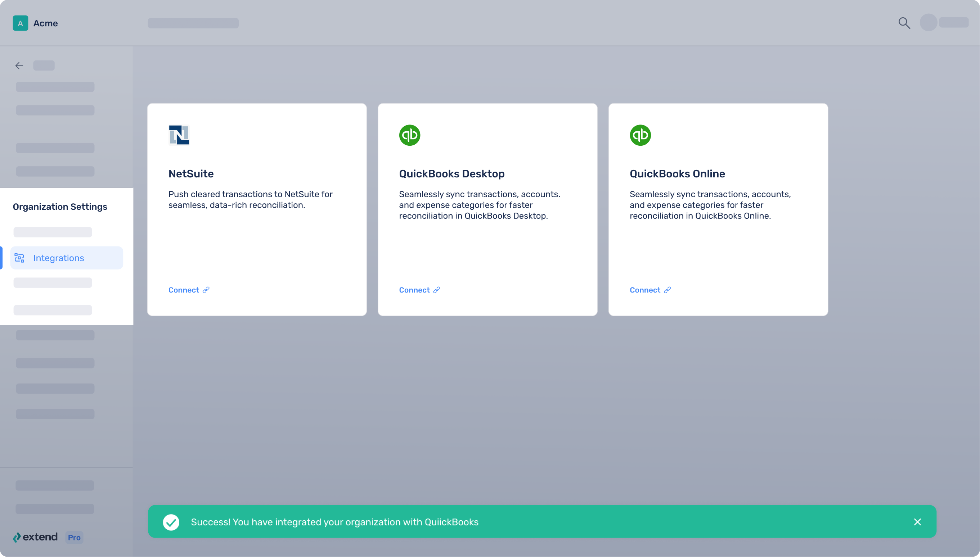This screenshot has width=980, height=557.
Task: Click the extend logo at bottom left
Action: (x=35, y=537)
